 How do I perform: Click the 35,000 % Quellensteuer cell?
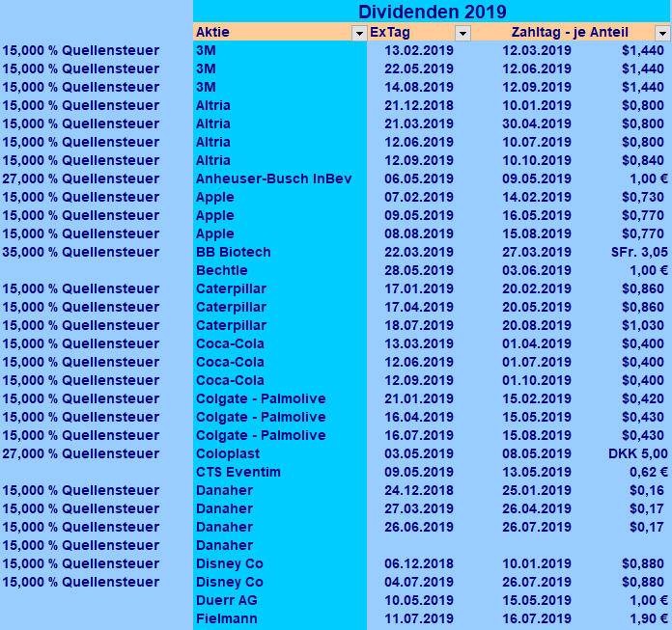[80, 252]
